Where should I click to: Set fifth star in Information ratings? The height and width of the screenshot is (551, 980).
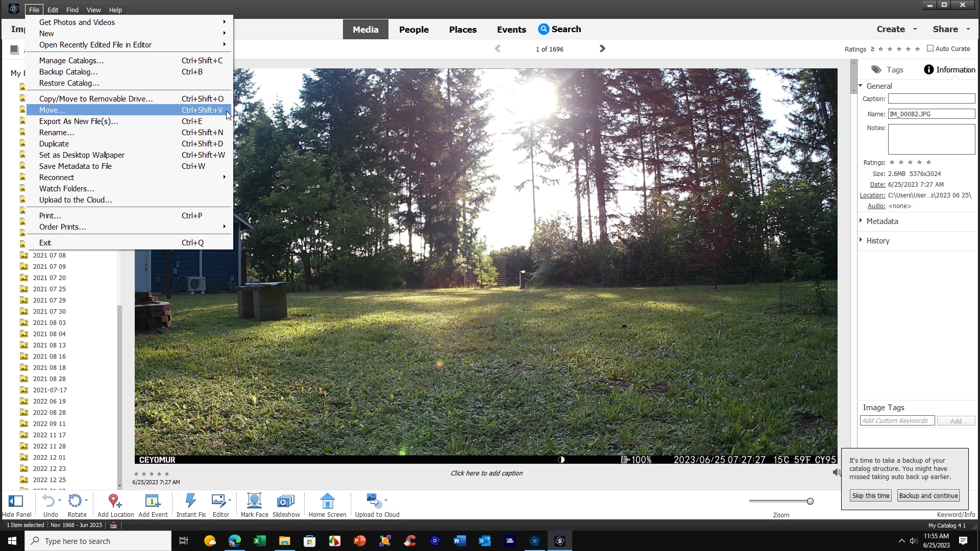point(928,162)
